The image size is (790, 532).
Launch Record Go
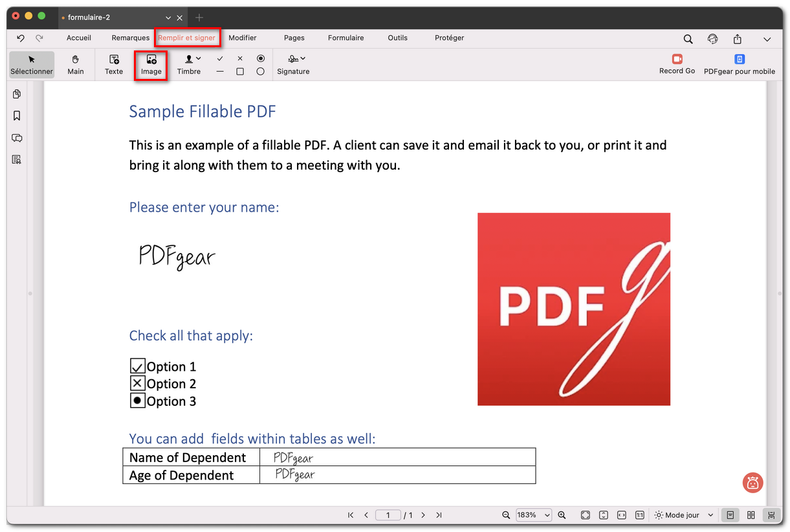point(677,64)
